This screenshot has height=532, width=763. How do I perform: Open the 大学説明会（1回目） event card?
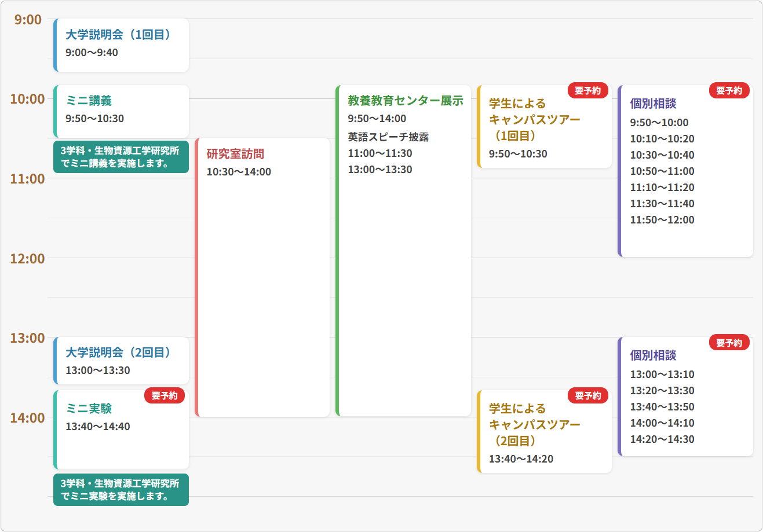point(121,45)
